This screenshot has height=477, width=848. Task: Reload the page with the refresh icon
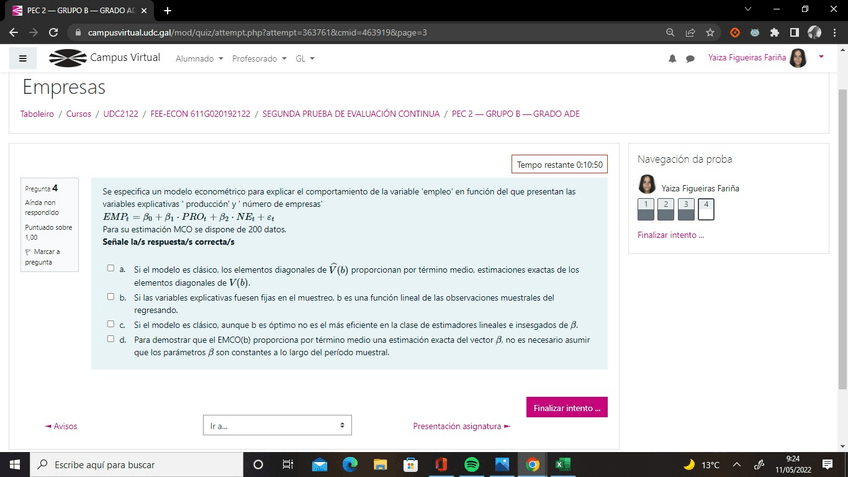(53, 32)
